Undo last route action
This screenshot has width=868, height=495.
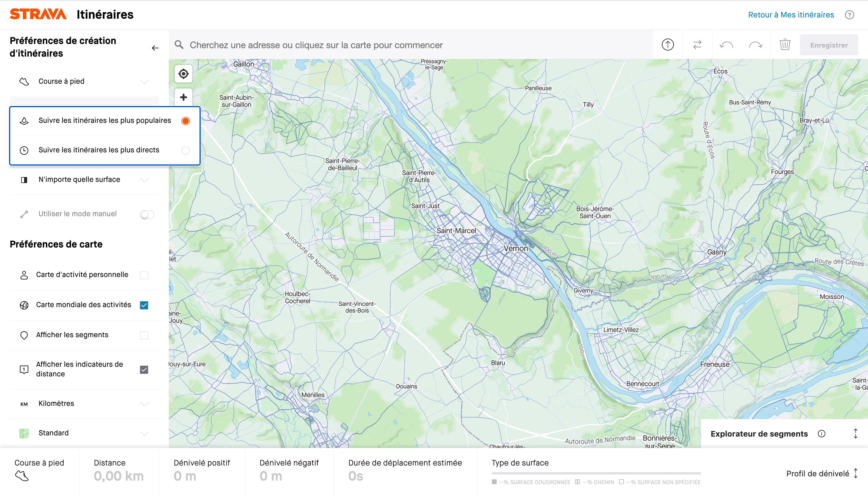tap(726, 45)
